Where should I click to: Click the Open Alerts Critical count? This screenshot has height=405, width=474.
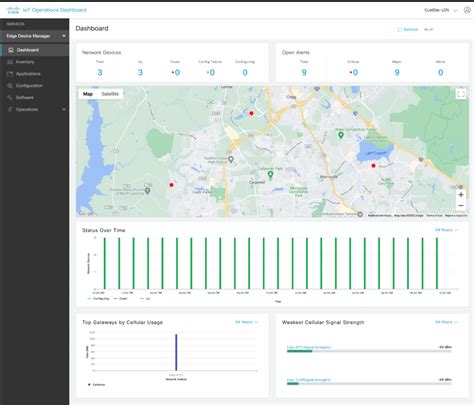[x=355, y=72]
